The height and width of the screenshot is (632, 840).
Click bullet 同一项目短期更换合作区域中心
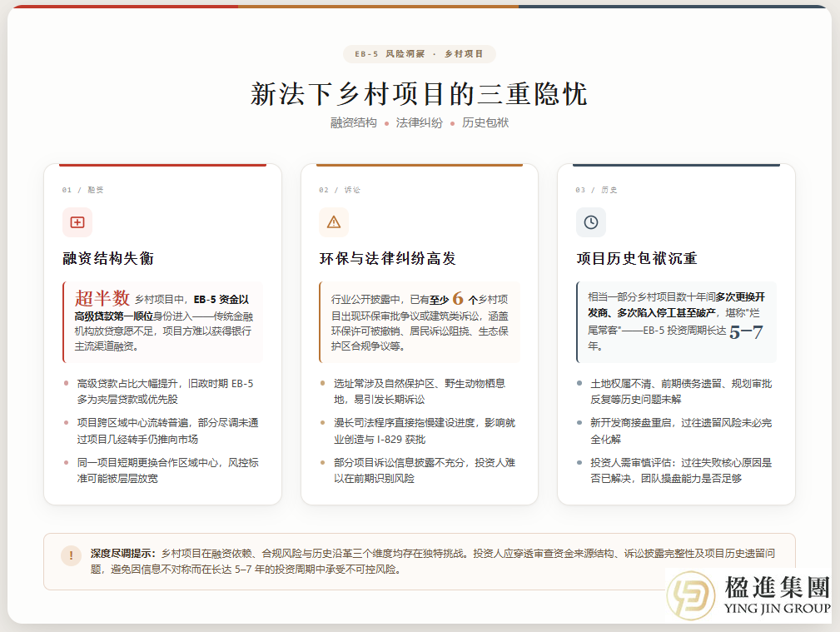(167, 470)
